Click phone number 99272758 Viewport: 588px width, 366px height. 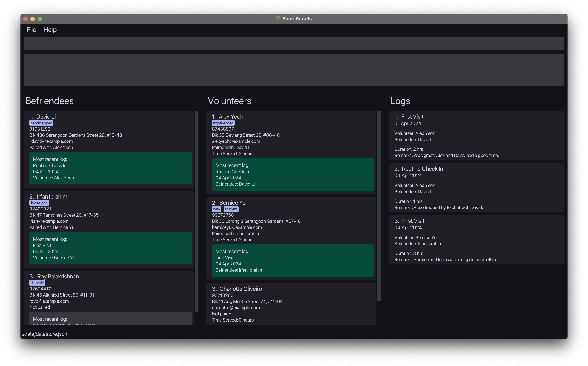(x=223, y=215)
